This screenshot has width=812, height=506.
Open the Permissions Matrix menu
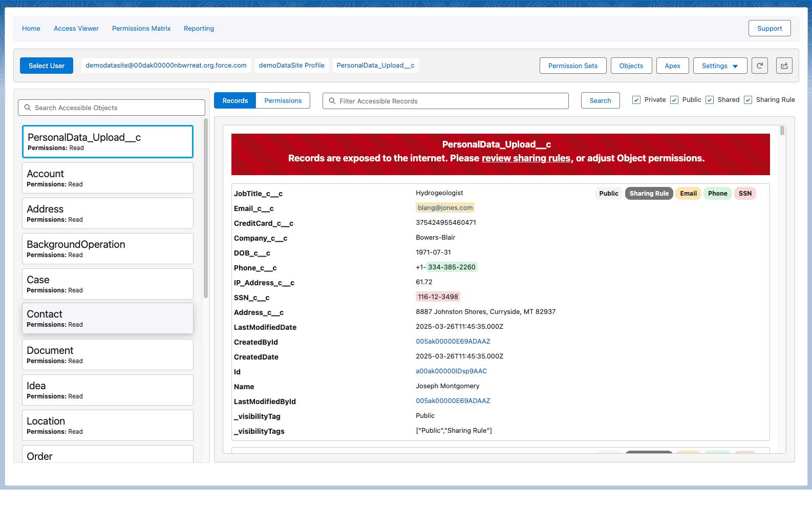(x=141, y=29)
